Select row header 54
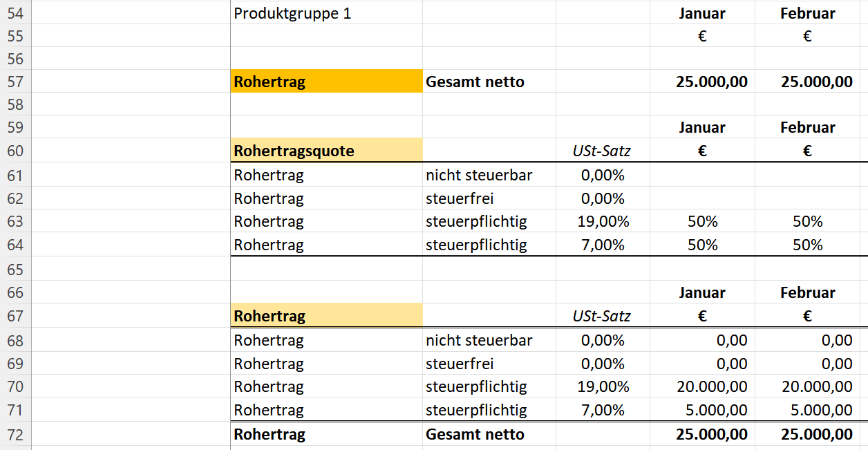 tap(15, 13)
